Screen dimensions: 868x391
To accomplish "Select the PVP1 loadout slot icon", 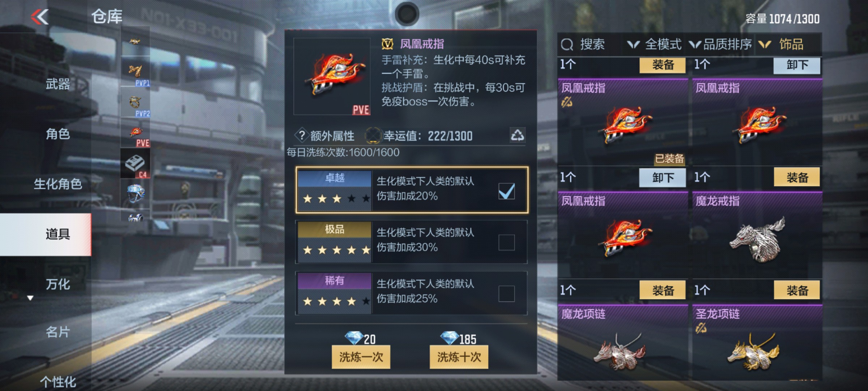I will click(x=136, y=71).
